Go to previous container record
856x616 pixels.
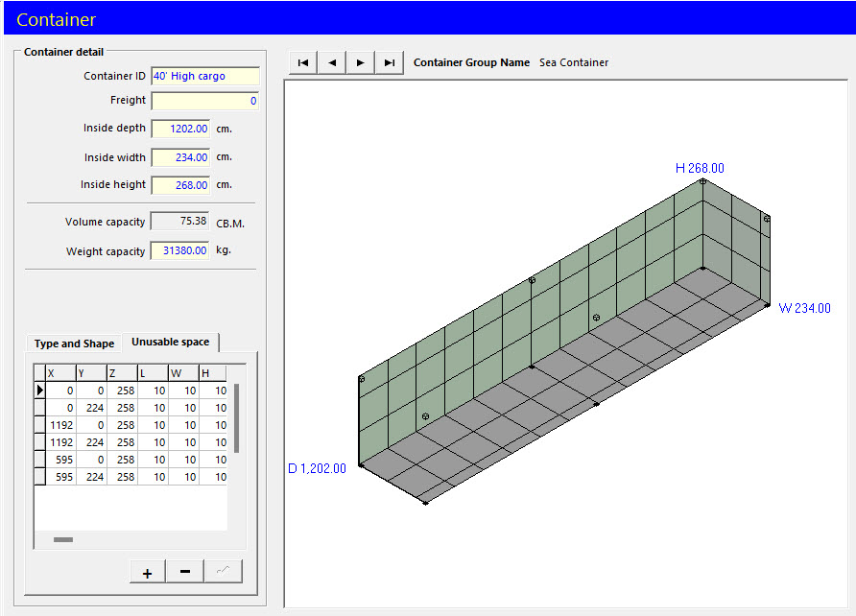click(332, 62)
